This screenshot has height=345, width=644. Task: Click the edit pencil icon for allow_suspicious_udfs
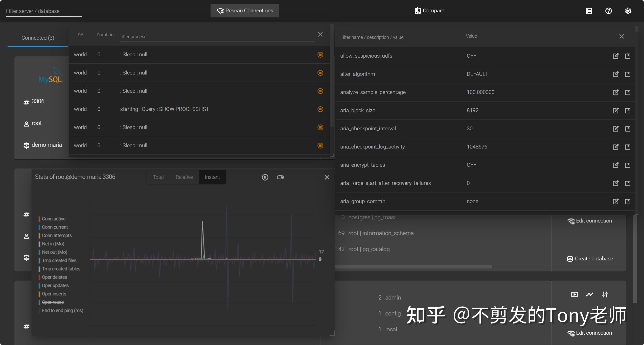[x=616, y=56]
